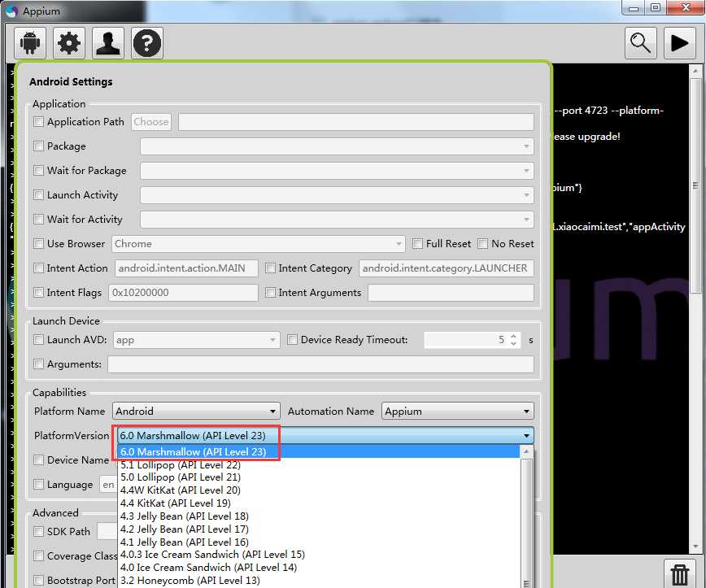This screenshot has height=588, width=706.
Task: Click the Intent Arguments input field
Action: tap(451, 292)
